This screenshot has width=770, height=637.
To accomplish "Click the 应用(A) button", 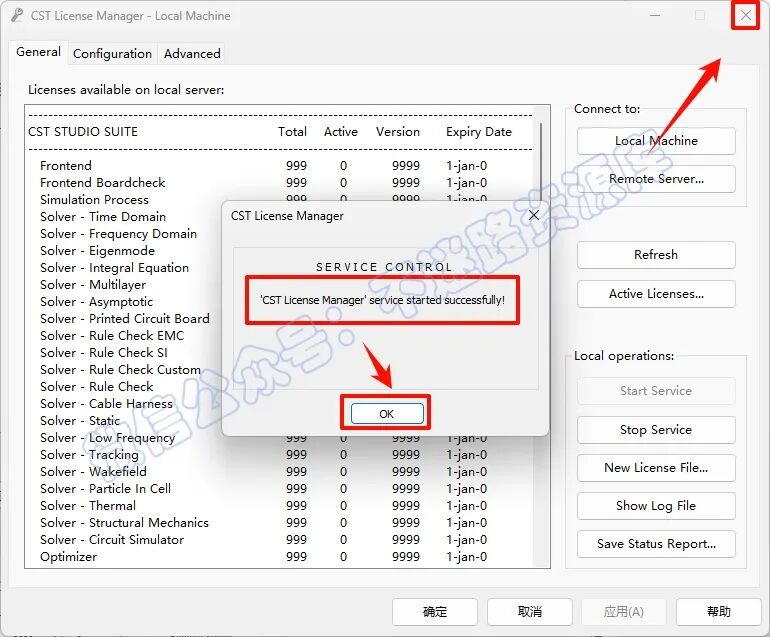I will point(624,611).
